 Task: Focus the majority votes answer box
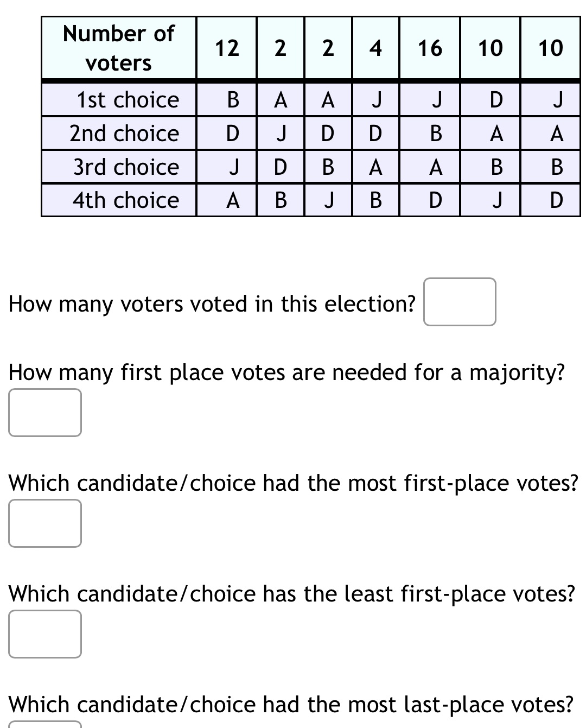coord(45,413)
